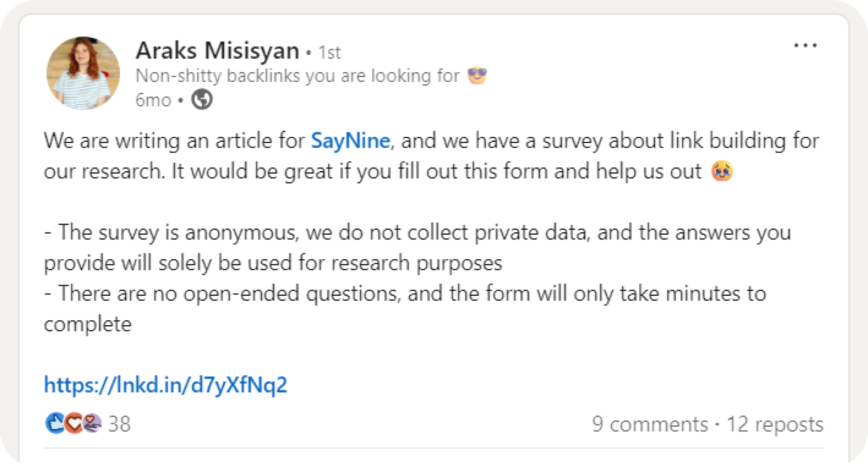Image resolution: width=868 pixels, height=467 pixels.
Task: Click the 1st connection degree badge
Action: click(329, 52)
